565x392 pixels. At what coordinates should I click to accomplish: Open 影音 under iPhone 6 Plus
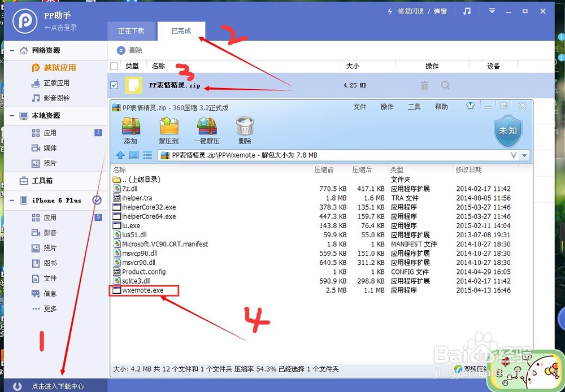(44, 233)
